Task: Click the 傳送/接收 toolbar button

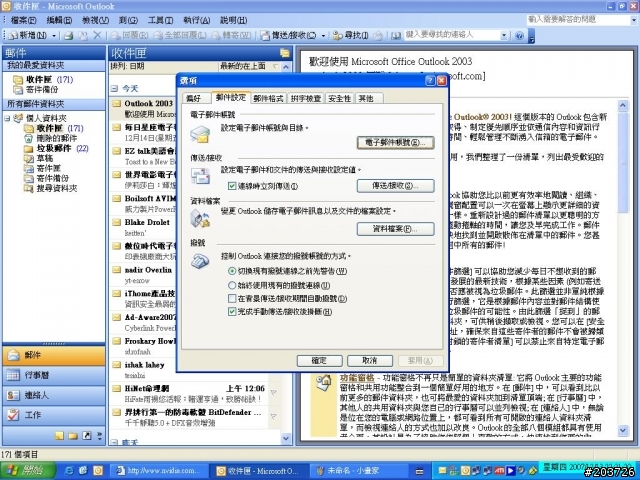Action: pos(289,36)
